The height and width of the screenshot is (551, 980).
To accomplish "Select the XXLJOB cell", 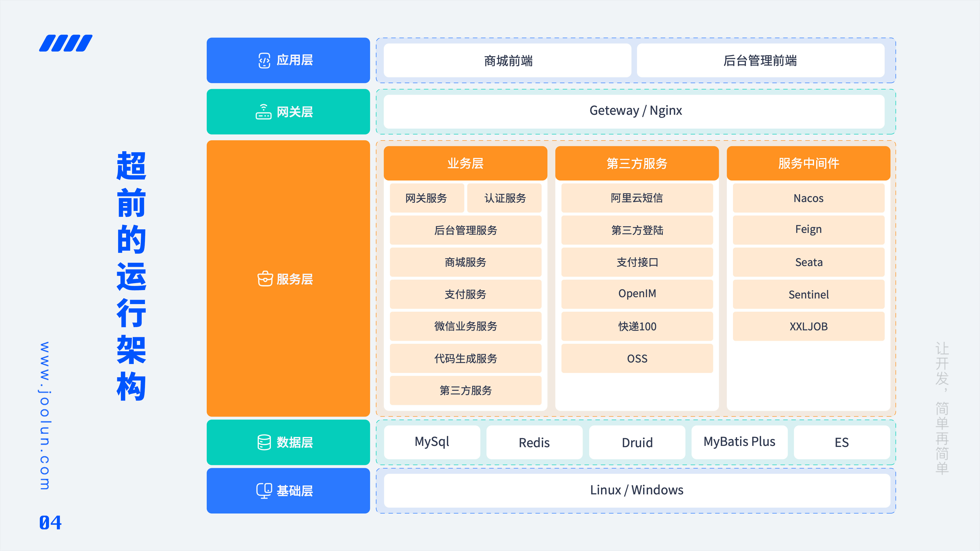I will pyautogui.click(x=809, y=326).
